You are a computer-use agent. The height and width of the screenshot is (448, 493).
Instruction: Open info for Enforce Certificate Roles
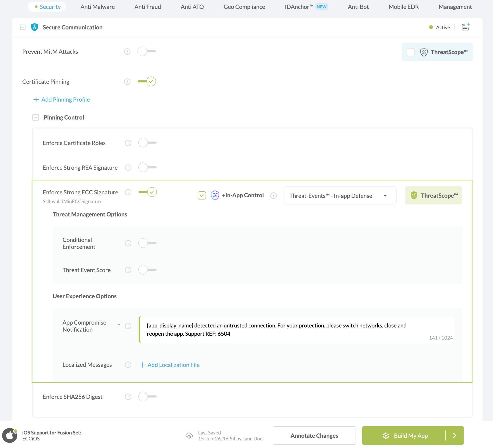click(128, 143)
